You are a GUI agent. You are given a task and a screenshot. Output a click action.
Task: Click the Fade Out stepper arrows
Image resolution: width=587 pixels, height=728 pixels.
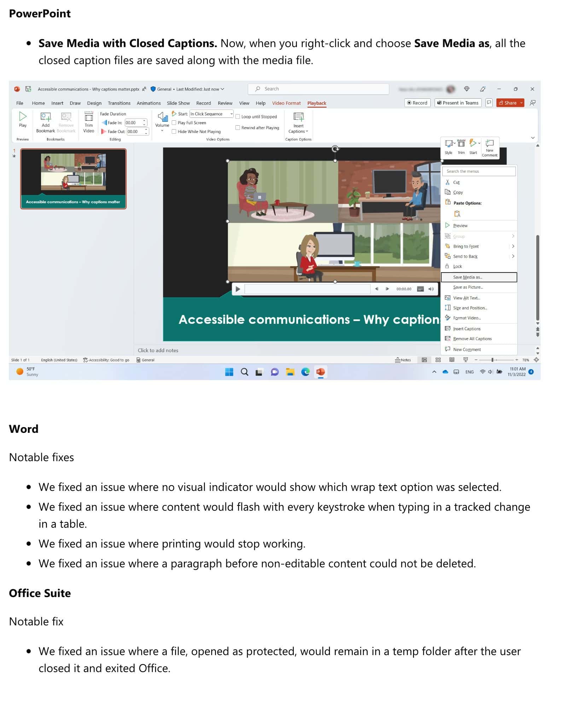point(146,132)
